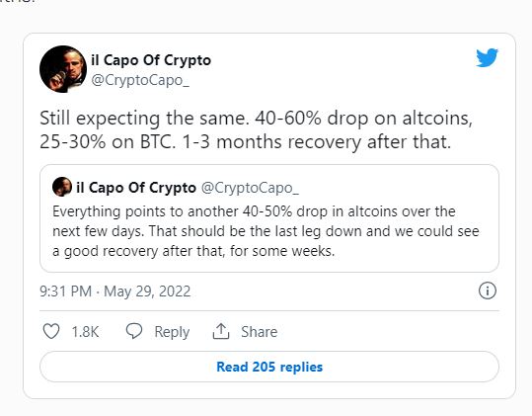Open the 9:31 PM May 29, 2022 timestamp

pyautogui.click(x=115, y=291)
